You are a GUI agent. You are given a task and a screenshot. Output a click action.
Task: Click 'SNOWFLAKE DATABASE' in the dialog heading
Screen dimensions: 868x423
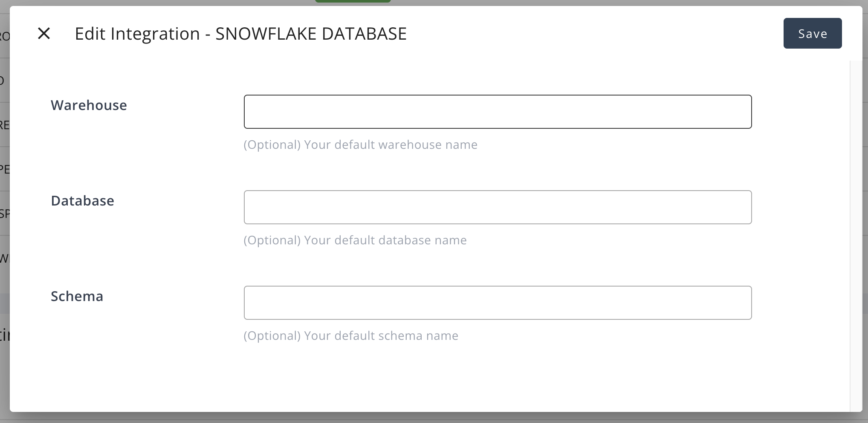[311, 34]
